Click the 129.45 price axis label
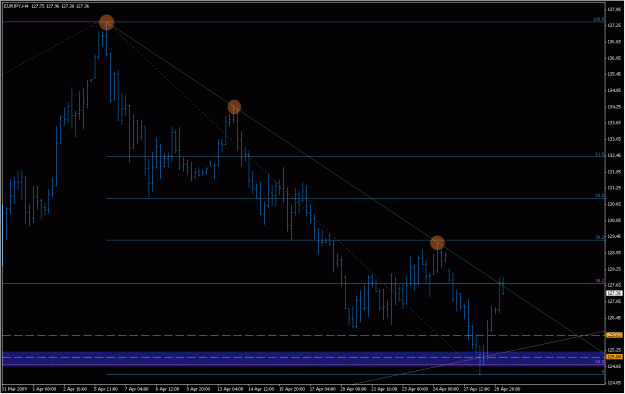625x394 pixels. tap(614, 236)
